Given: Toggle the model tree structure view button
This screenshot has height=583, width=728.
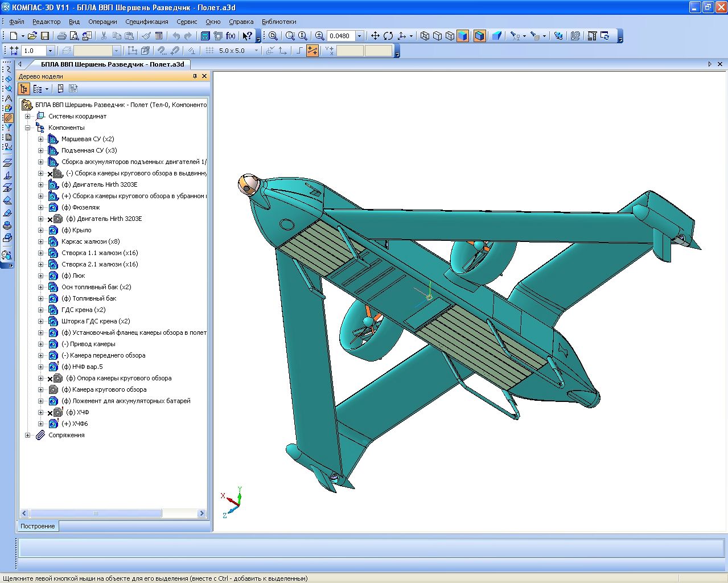Looking at the screenshot, I should click(x=24, y=89).
